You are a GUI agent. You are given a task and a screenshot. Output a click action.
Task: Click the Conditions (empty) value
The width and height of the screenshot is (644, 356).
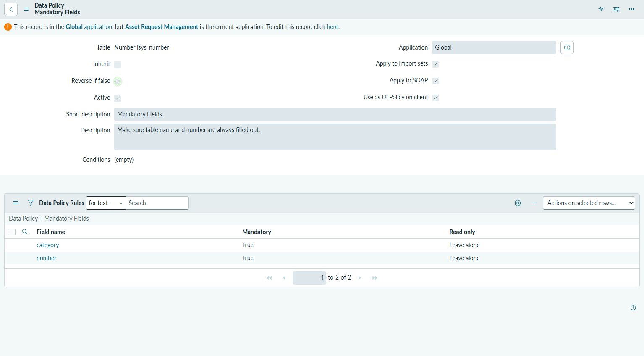[124, 160]
